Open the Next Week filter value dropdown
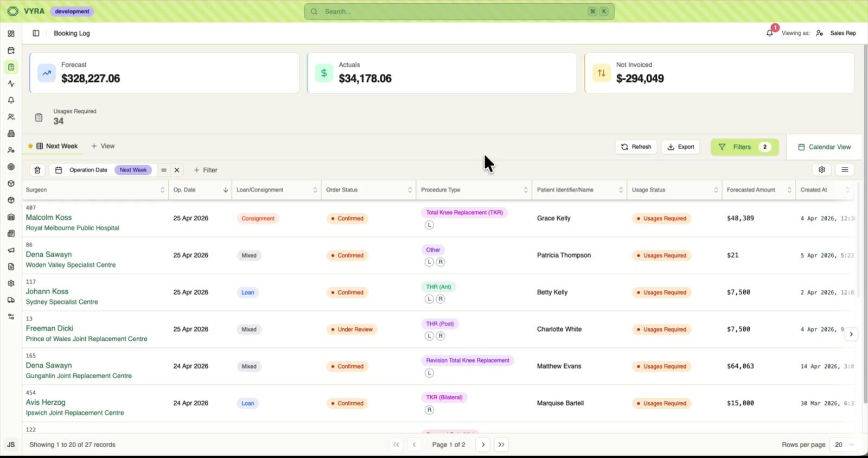This screenshot has width=868, height=458. (x=133, y=170)
